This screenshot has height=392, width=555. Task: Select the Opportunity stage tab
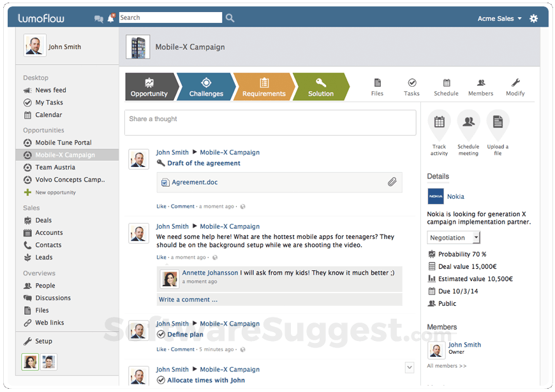pyautogui.click(x=150, y=87)
